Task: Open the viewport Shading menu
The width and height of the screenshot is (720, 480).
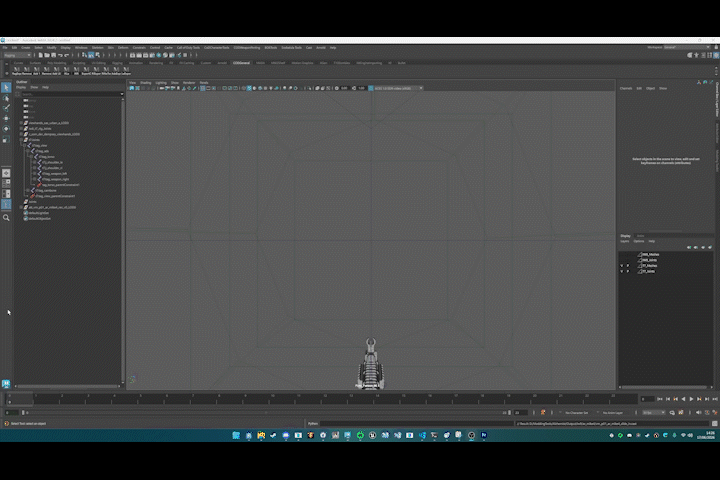Action: point(146,83)
